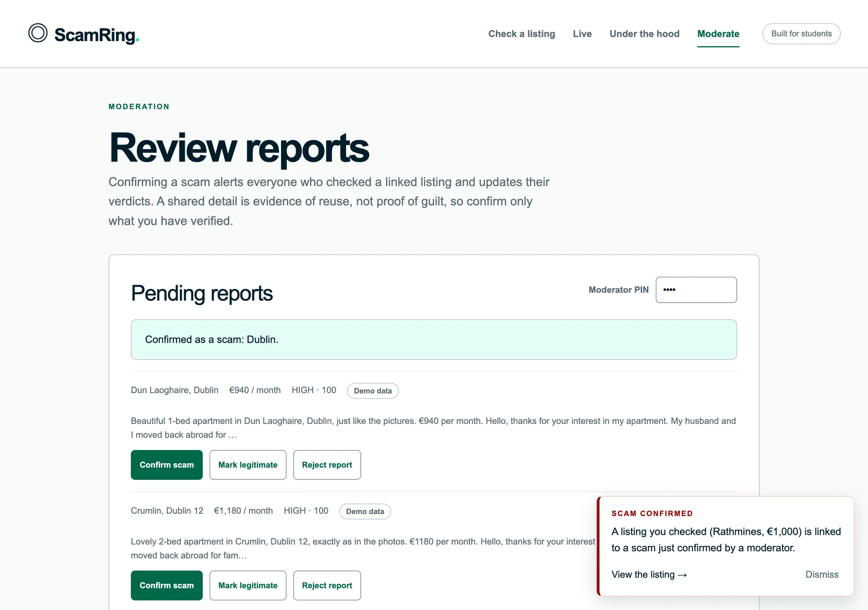Click the ScamRing circle logo icon
The image size is (868, 610).
(x=38, y=33)
